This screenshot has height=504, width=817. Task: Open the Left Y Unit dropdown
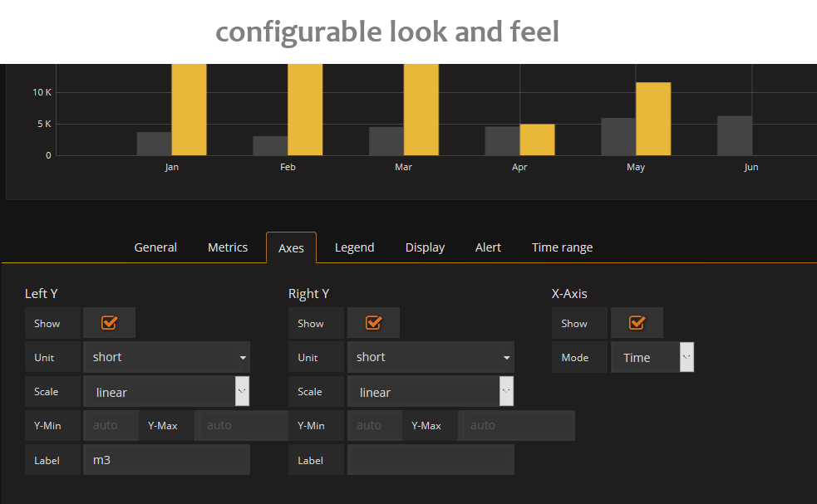(x=166, y=357)
